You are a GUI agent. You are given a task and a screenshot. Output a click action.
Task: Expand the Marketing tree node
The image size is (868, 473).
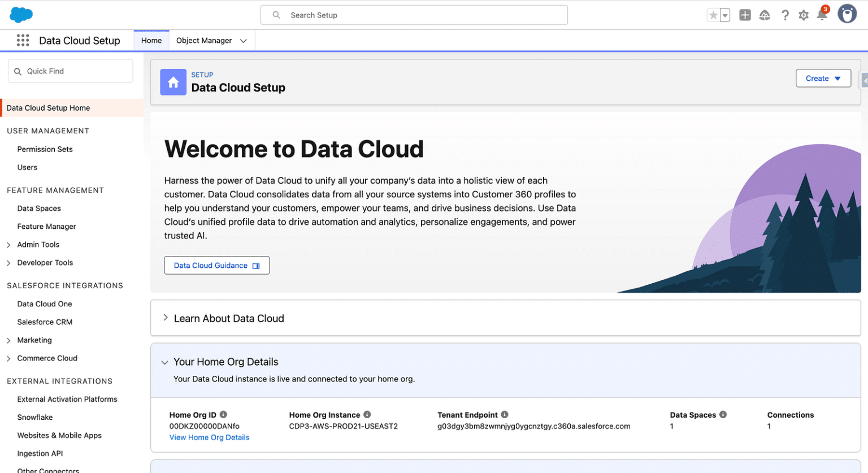coord(8,340)
